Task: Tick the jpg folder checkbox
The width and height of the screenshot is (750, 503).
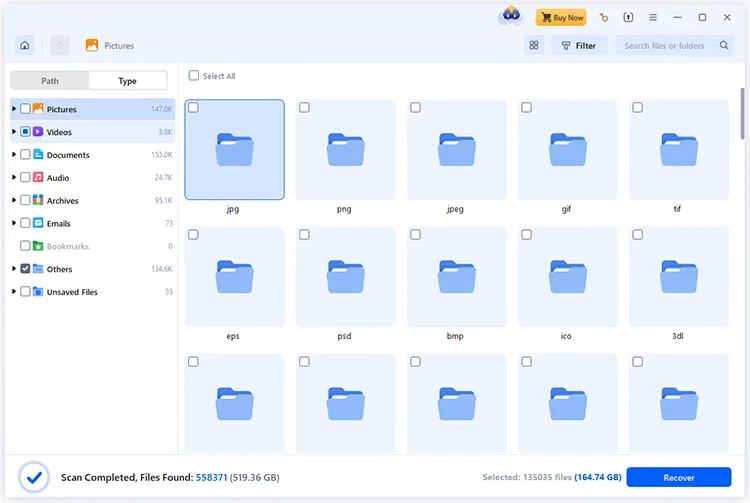Action: (x=193, y=108)
